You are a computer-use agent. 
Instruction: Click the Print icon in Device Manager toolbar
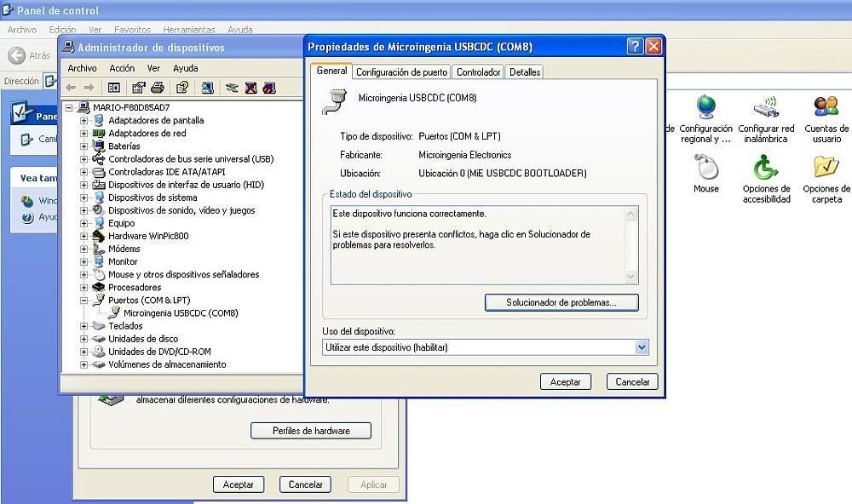point(158,88)
